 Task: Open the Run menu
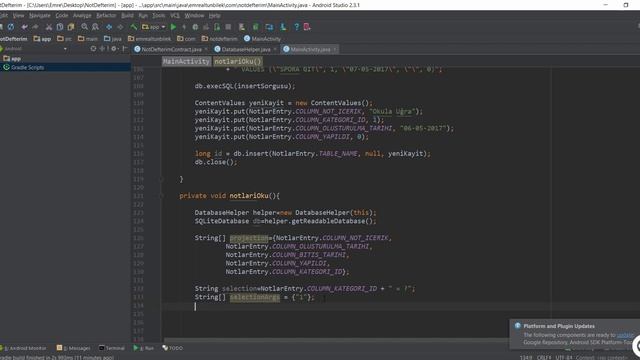point(143,16)
